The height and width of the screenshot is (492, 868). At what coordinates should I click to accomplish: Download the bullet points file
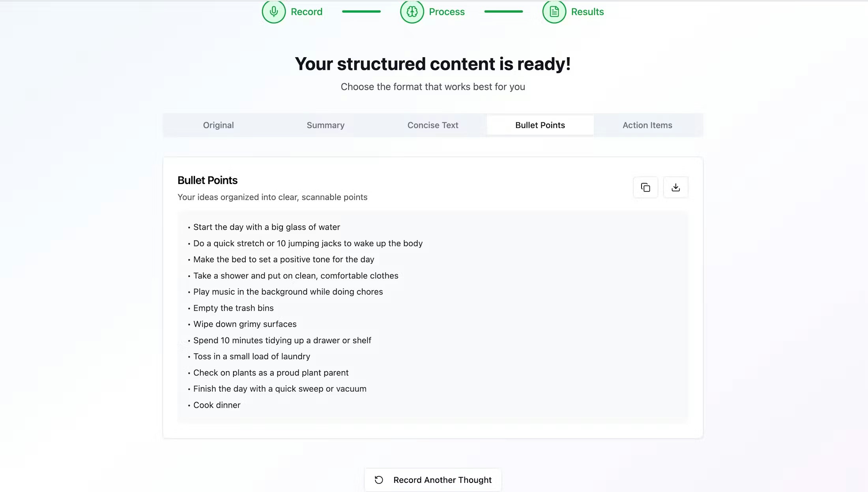click(x=675, y=187)
